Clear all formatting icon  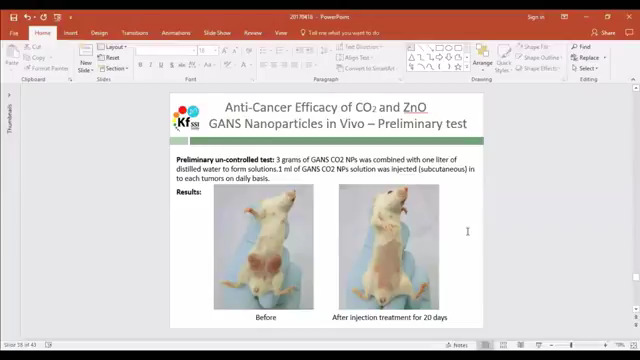[249, 51]
